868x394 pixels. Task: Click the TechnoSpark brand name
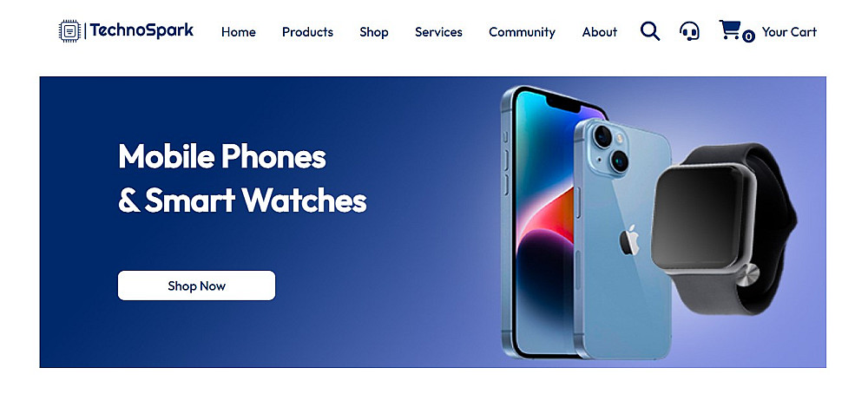coord(141,30)
